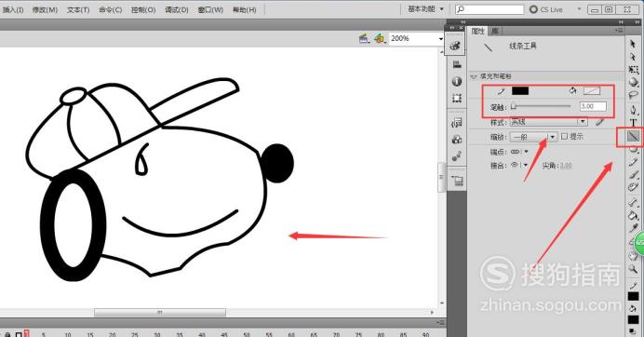The image size is (644, 337).
Task: Select the Pencil tool
Action: point(634,162)
